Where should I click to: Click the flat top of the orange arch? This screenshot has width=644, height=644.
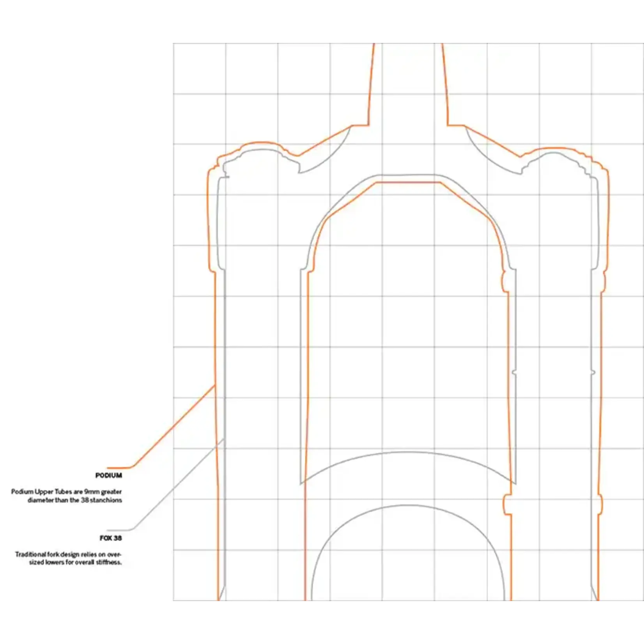click(x=408, y=182)
